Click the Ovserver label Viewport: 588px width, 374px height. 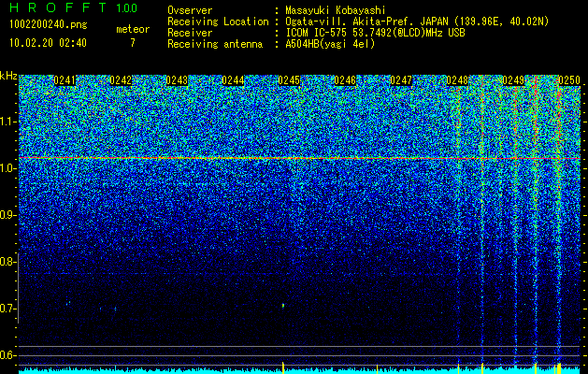190,10
